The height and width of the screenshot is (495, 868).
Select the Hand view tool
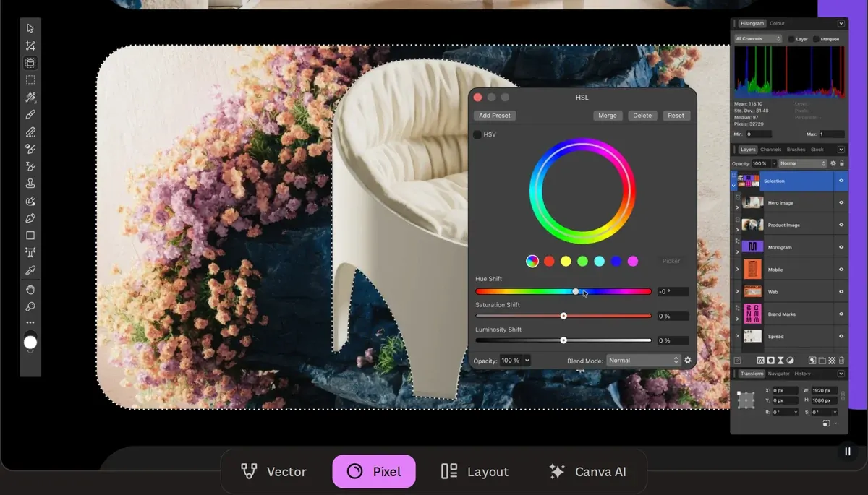tap(30, 290)
